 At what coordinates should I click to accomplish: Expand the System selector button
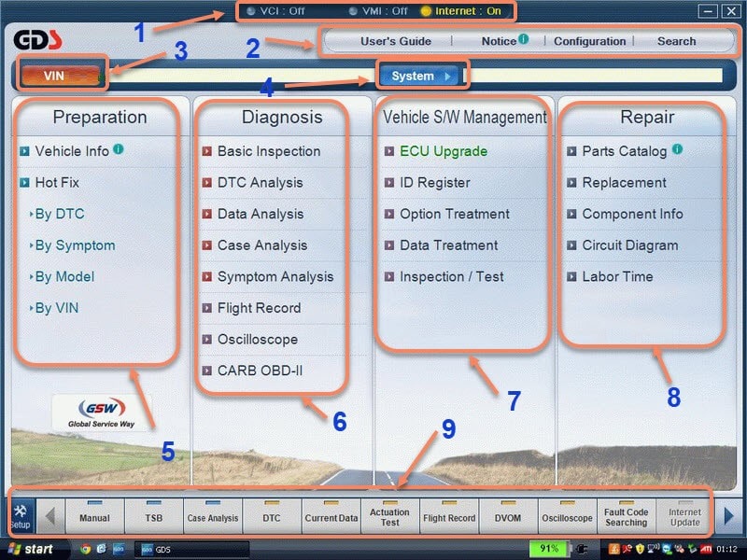419,76
